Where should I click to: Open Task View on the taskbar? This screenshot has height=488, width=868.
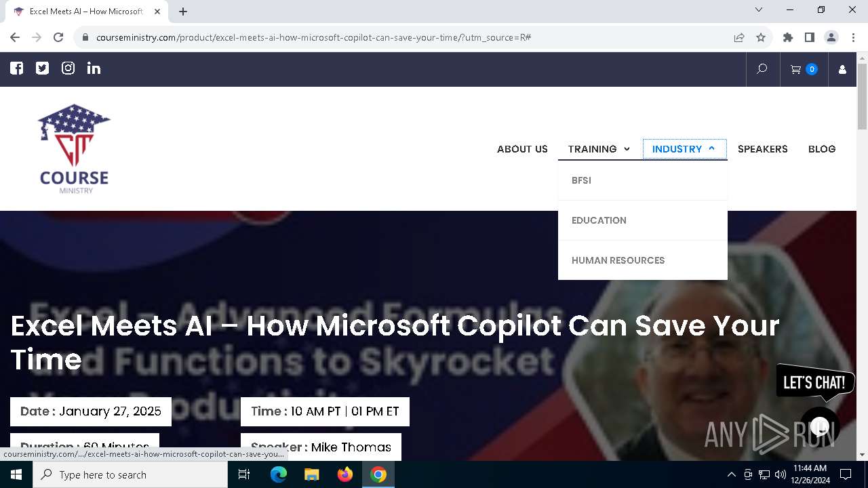click(244, 474)
